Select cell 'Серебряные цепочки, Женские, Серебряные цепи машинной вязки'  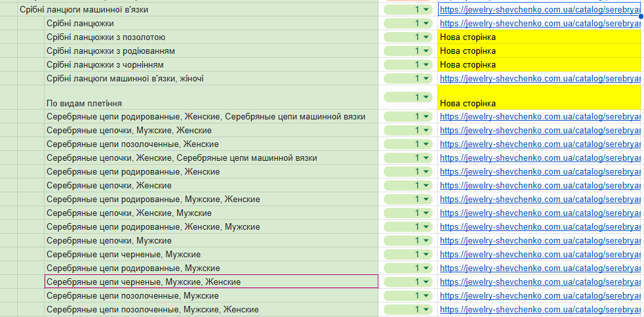212,158
